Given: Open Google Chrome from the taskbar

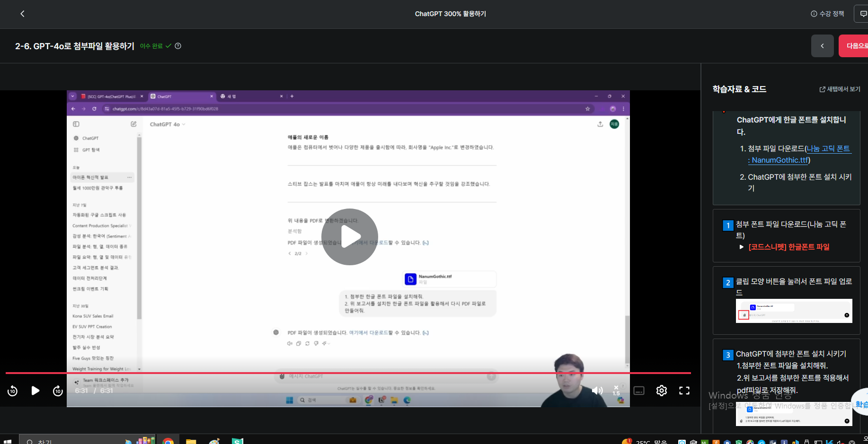Looking at the screenshot, I should click(x=168, y=441).
